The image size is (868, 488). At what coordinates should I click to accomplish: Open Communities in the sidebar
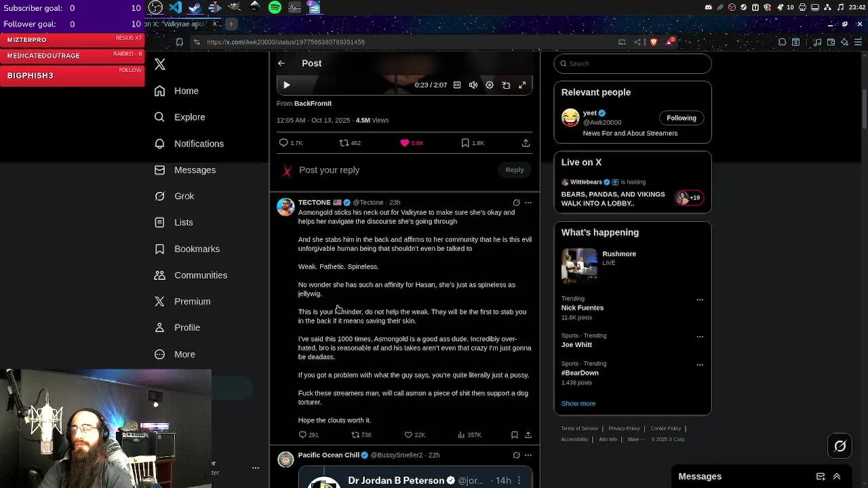(191, 275)
